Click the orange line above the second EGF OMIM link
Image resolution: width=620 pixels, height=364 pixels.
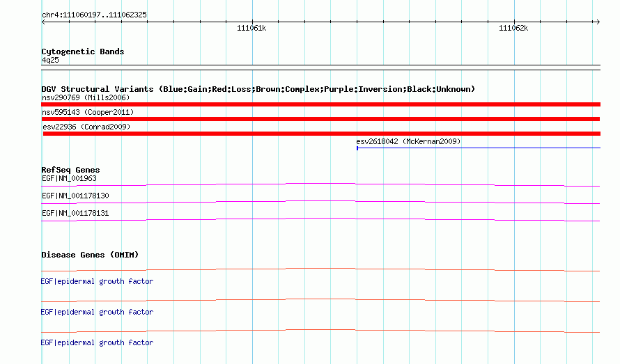(320, 301)
